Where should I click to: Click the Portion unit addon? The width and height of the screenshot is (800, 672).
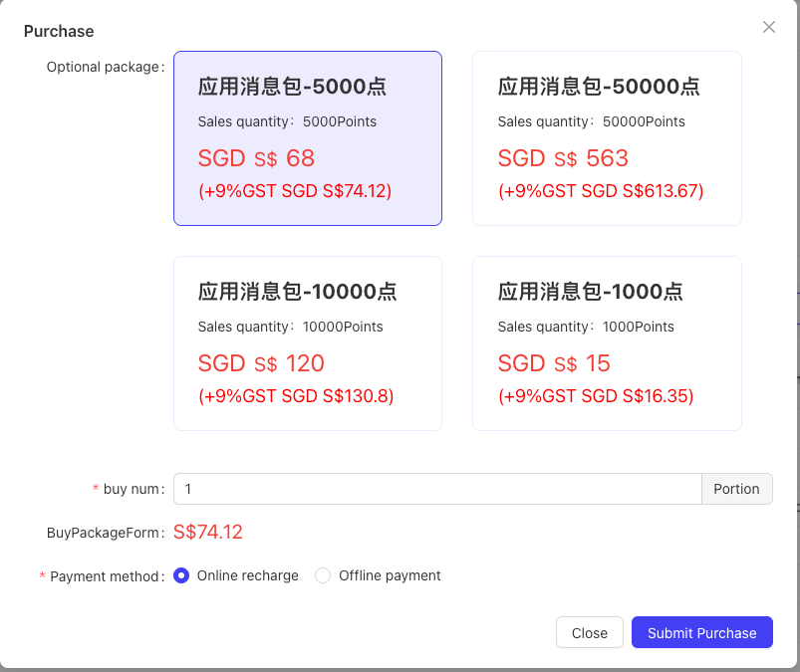tap(736, 489)
